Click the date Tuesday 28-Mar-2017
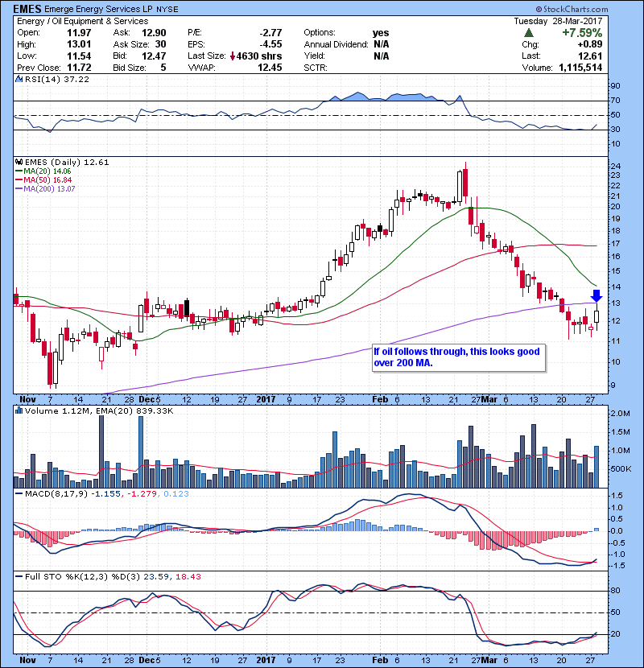 point(558,21)
